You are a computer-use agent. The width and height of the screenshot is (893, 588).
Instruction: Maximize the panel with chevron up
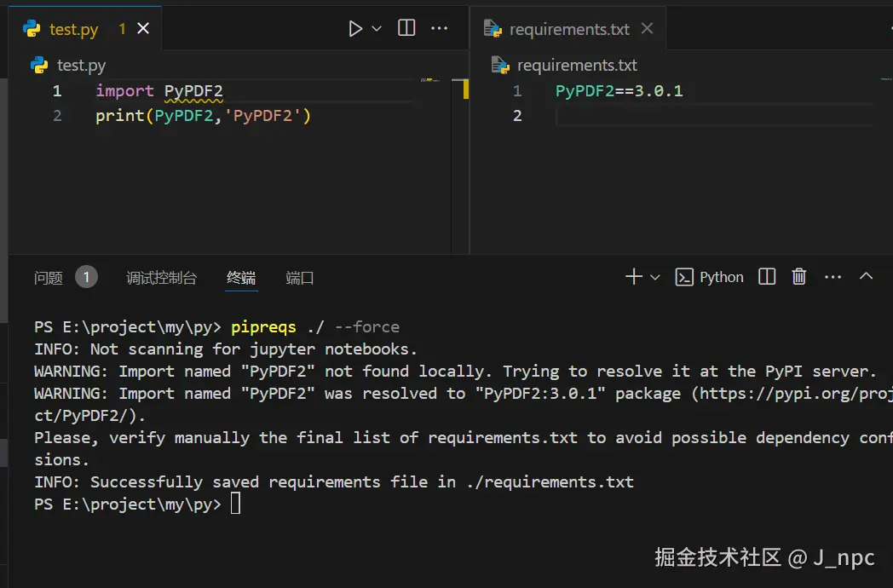point(866,276)
